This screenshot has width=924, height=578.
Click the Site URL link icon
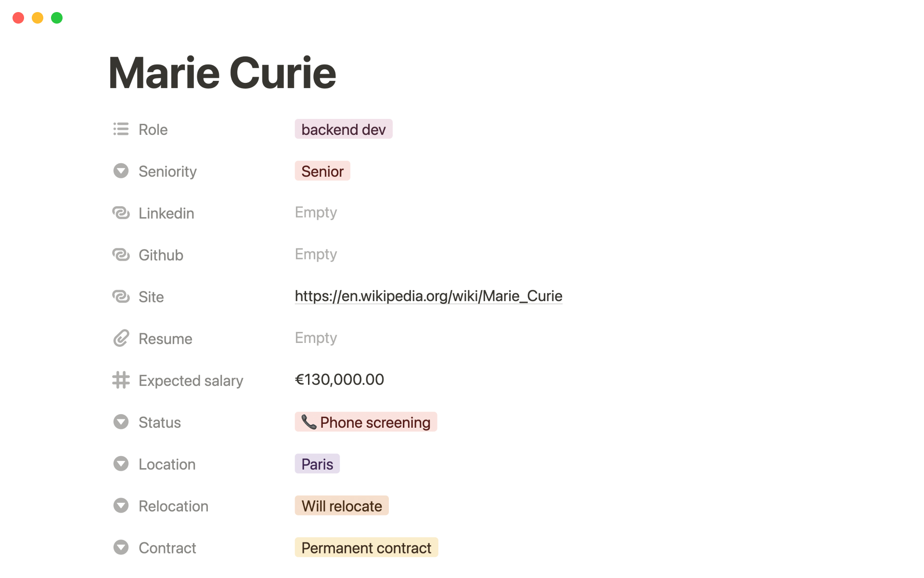(121, 297)
